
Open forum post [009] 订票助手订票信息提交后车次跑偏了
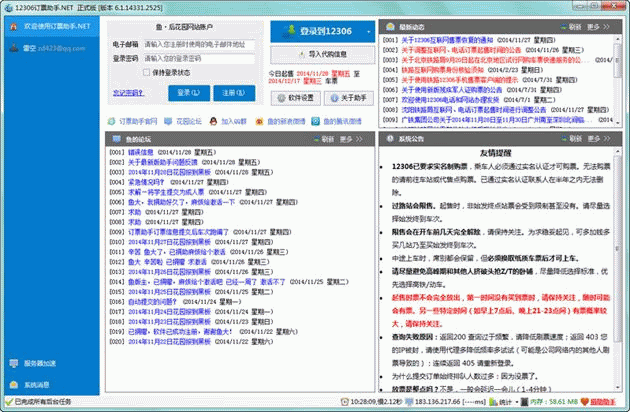click(x=178, y=232)
